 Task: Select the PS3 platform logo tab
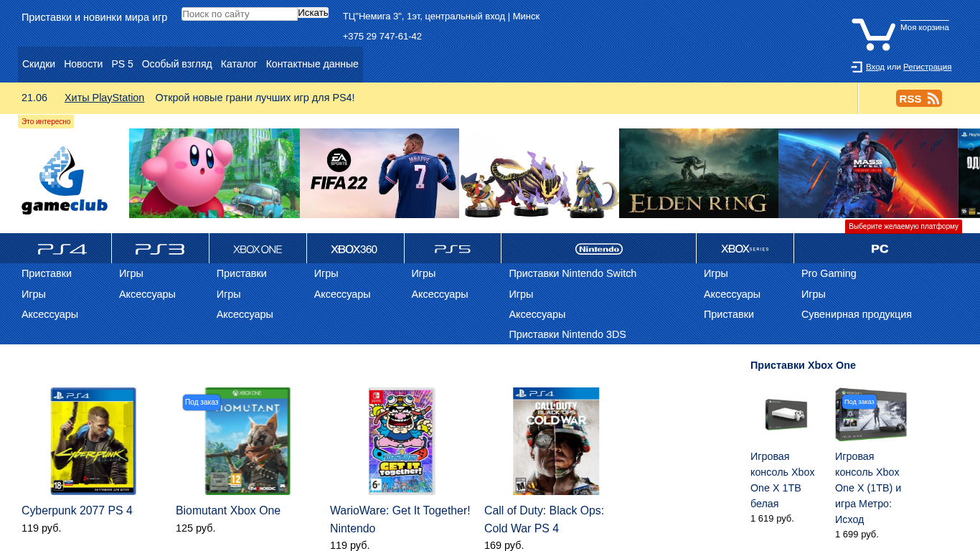(160, 249)
